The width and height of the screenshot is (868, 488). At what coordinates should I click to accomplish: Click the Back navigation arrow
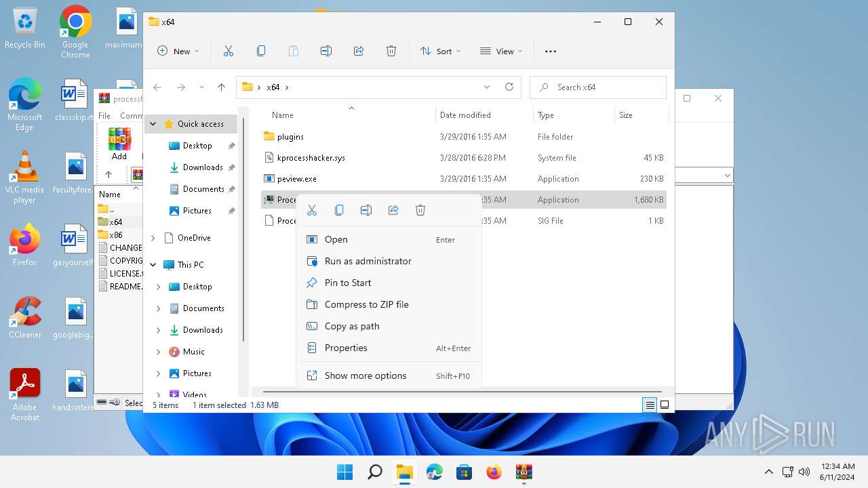point(157,87)
